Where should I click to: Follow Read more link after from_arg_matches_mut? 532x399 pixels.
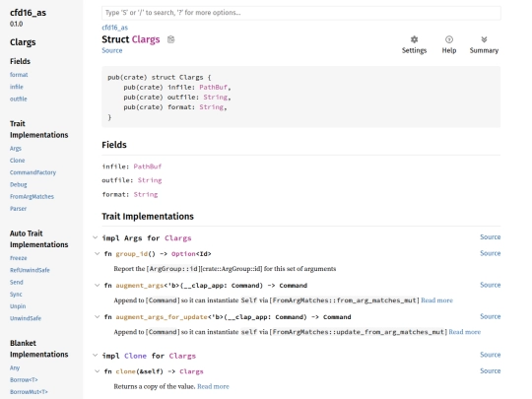pos(437,300)
